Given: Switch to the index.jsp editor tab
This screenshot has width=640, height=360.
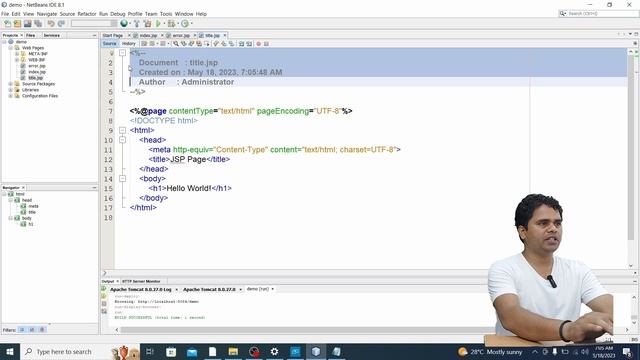Looking at the screenshot, I should (149, 36).
